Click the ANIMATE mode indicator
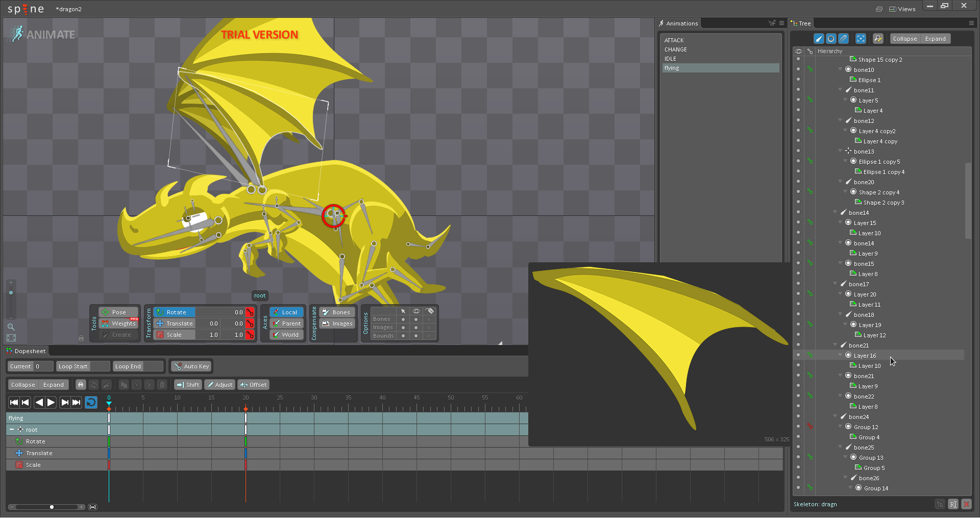980x518 pixels. pos(42,34)
